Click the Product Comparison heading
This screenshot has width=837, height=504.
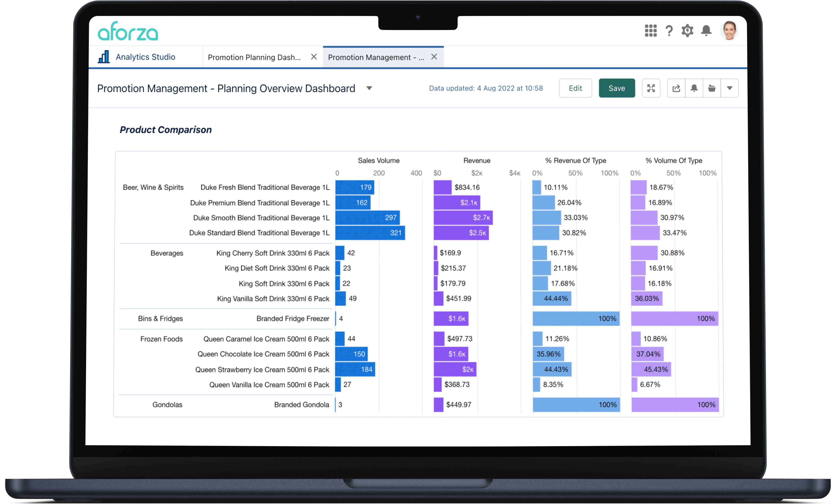(x=166, y=129)
